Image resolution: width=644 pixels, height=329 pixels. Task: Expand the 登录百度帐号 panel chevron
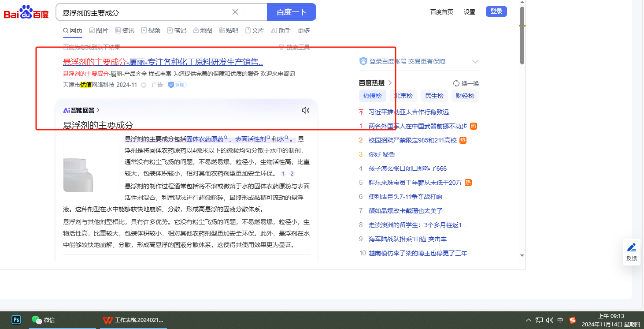475,62
